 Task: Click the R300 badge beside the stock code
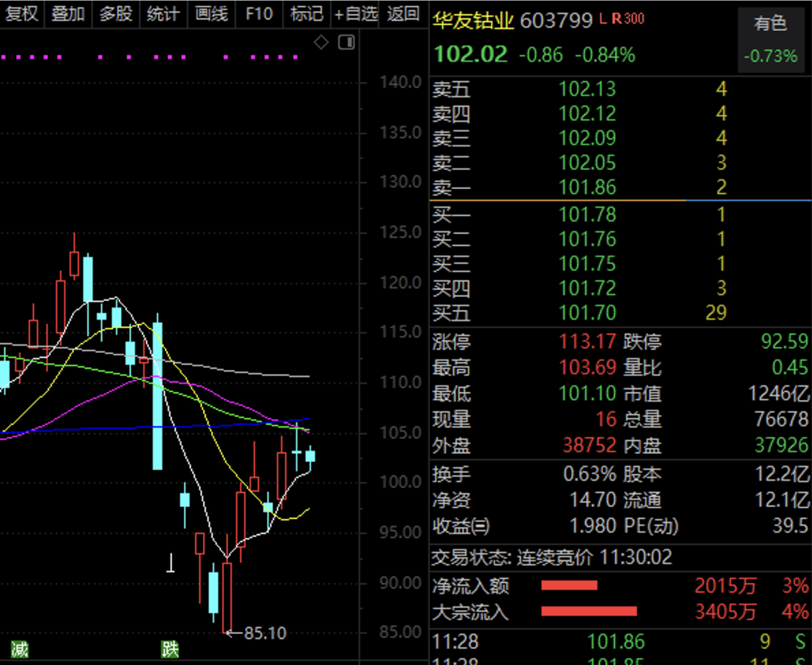[x=628, y=20]
